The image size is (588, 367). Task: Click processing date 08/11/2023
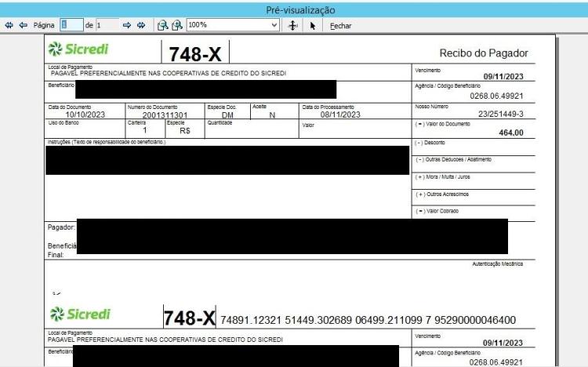[340, 114]
